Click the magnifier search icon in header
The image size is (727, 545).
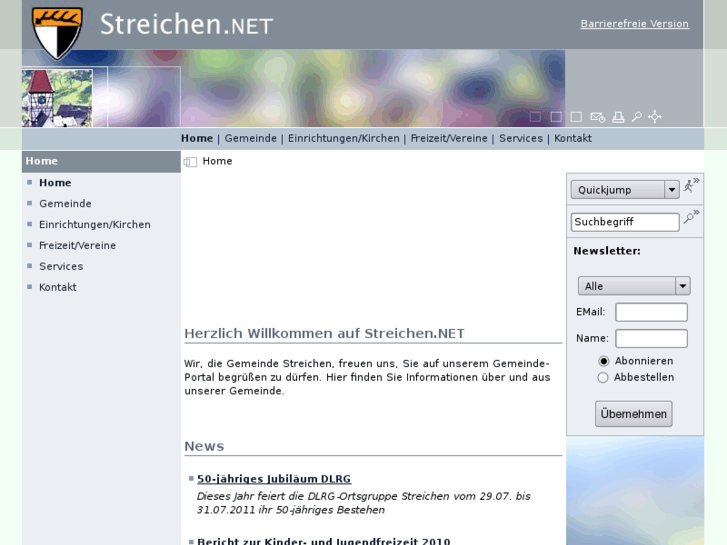click(x=637, y=117)
